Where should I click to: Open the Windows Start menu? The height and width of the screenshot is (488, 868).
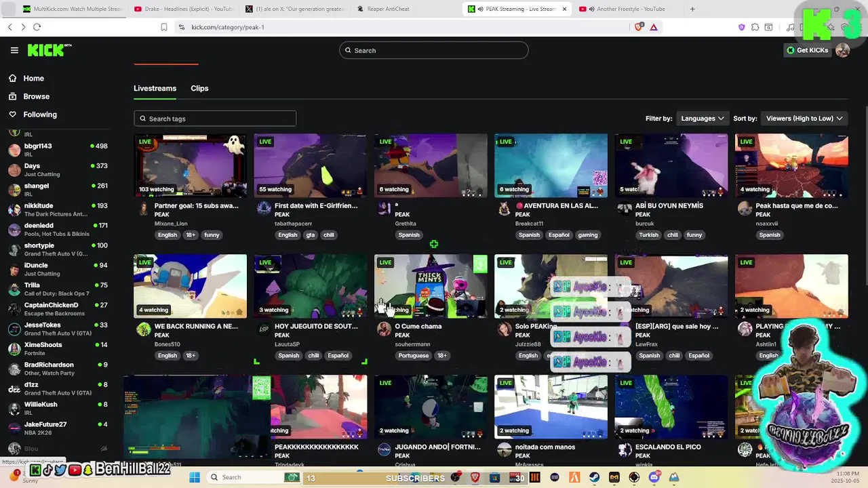pyautogui.click(x=195, y=478)
